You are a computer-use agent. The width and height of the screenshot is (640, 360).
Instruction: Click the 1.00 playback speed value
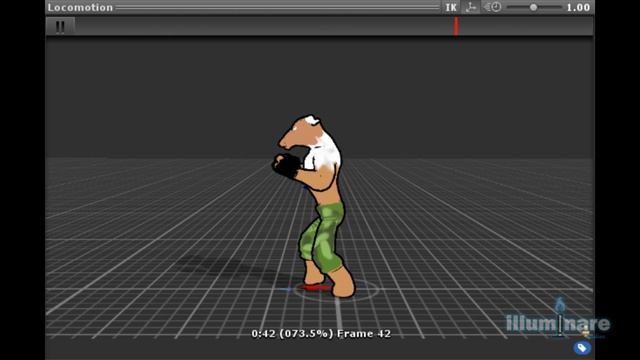[578, 7]
